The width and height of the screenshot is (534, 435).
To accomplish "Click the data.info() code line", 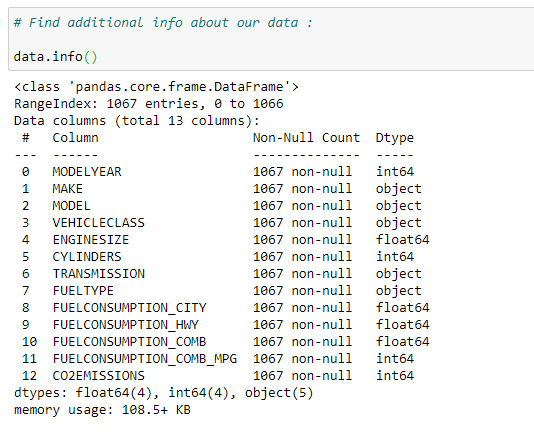I will click(x=56, y=57).
